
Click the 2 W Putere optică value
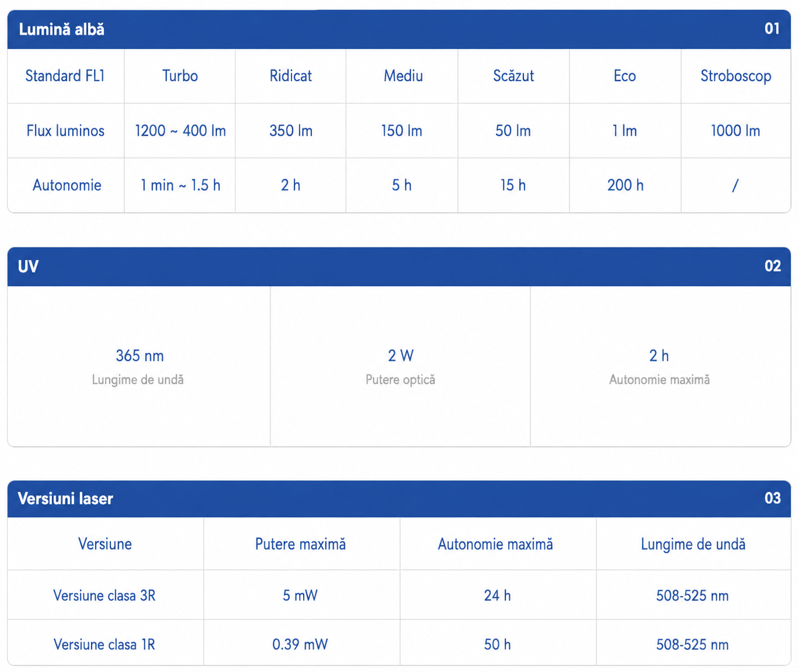click(x=401, y=356)
